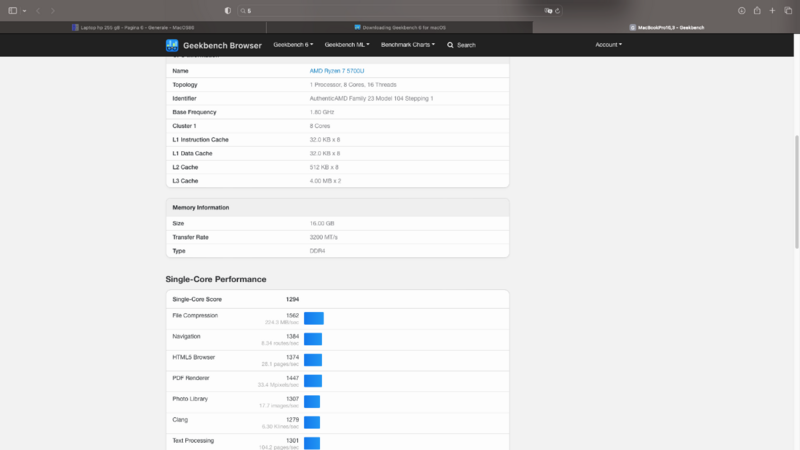Click the 'File Compression' row label

point(195,316)
